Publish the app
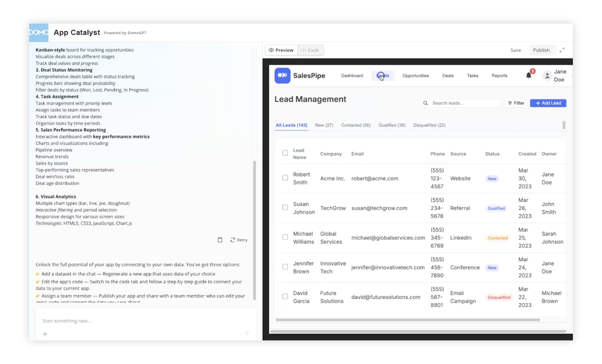Viewport: 602px width, 364px height. coord(541,50)
